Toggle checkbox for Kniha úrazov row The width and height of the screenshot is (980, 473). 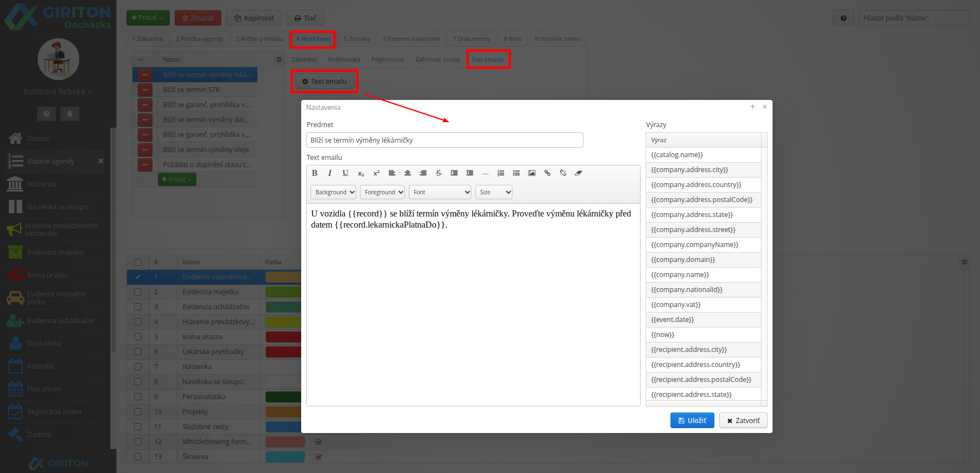pyautogui.click(x=138, y=336)
